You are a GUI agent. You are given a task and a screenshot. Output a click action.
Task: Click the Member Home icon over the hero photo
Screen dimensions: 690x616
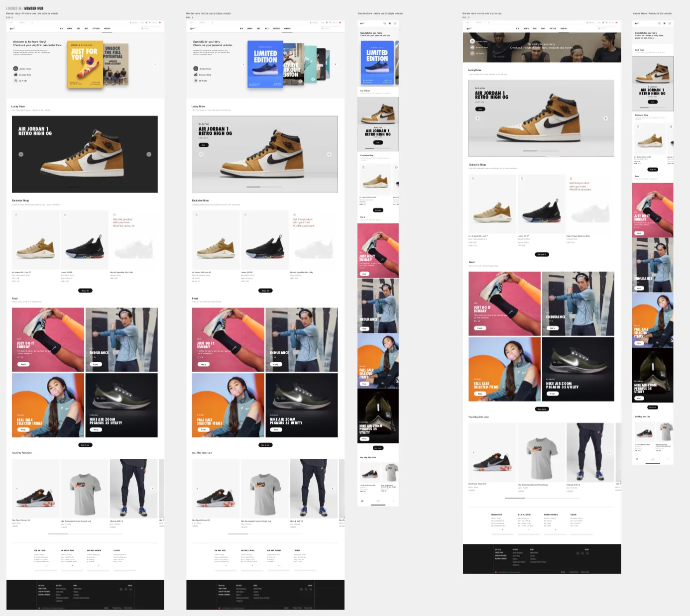[x=472, y=41]
